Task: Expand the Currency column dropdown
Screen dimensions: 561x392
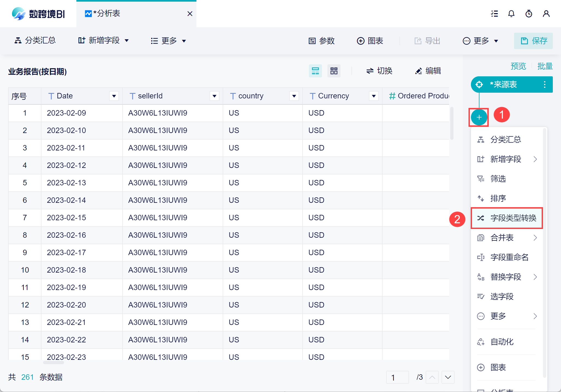Action: pyautogui.click(x=374, y=96)
